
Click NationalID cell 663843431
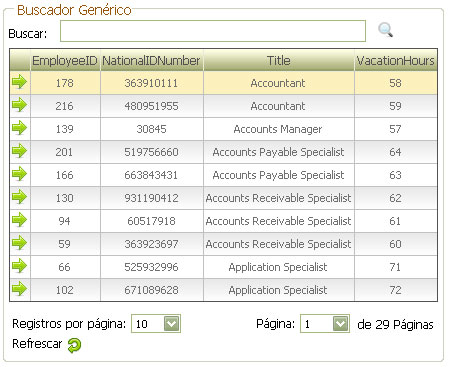click(151, 175)
